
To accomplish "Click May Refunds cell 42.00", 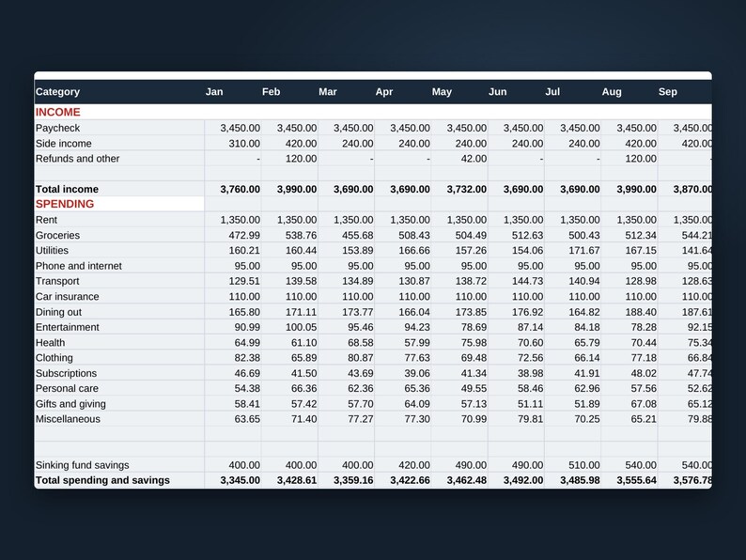I will 459,159.
